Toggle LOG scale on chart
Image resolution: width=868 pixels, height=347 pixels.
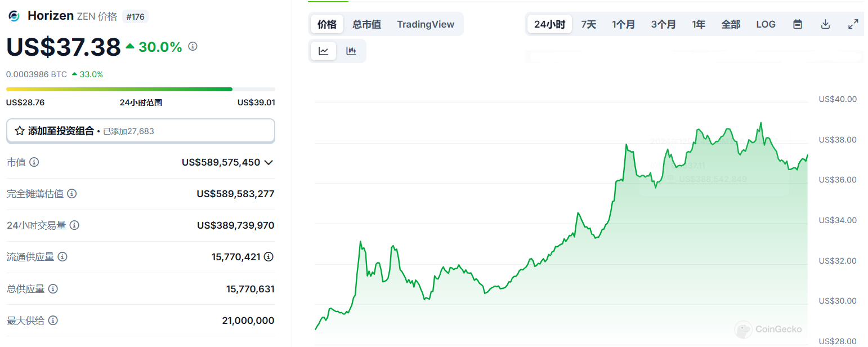click(766, 24)
